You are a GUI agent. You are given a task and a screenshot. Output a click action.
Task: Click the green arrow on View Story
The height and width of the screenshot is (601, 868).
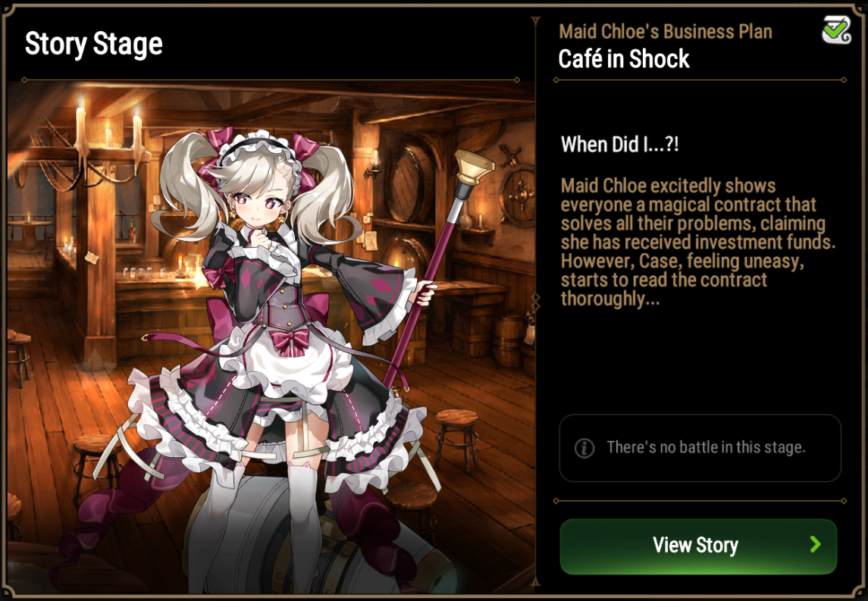pos(815,545)
